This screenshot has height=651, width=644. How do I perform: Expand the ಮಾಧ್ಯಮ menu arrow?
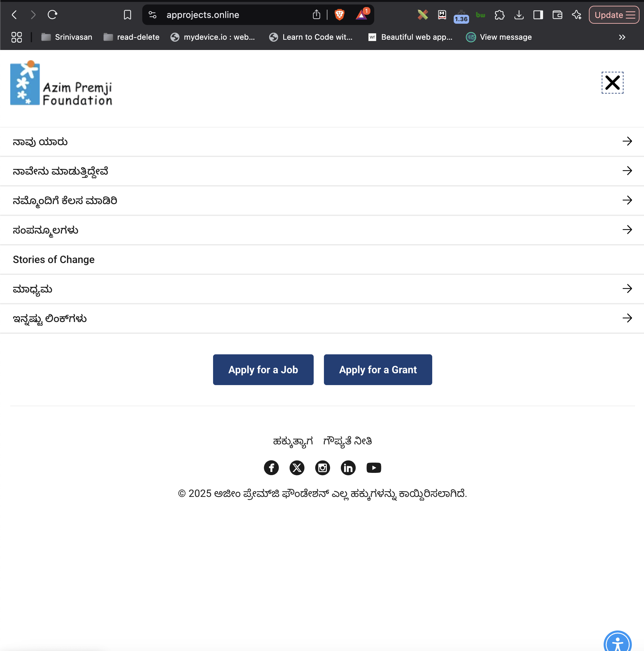coord(627,288)
